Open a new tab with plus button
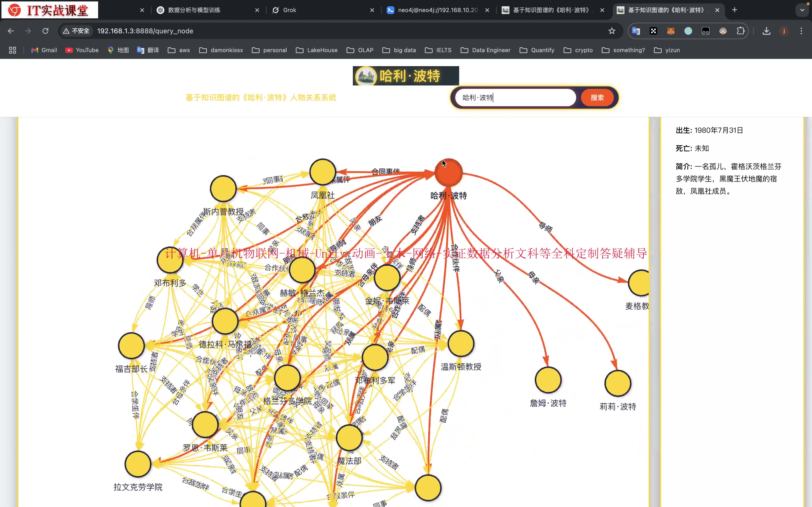This screenshot has width=812, height=507. 734,10
